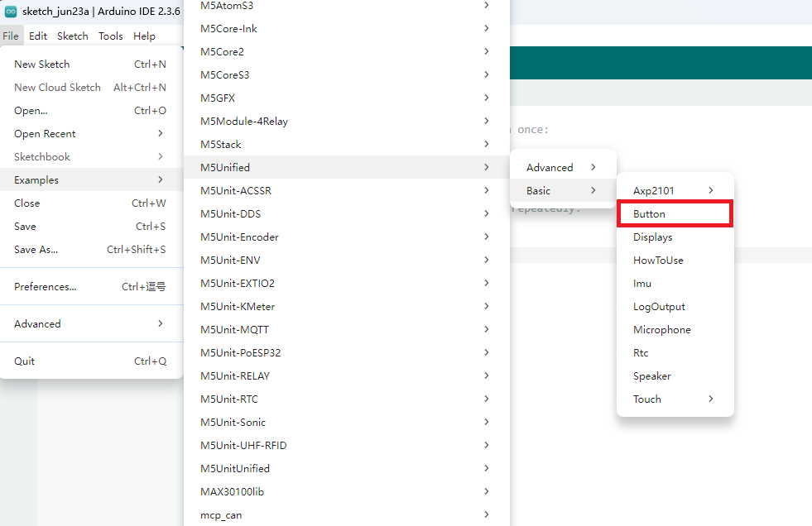Image resolution: width=812 pixels, height=526 pixels.
Task: Expand the M5Unit-MQTT examples
Action: tap(347, 329)
